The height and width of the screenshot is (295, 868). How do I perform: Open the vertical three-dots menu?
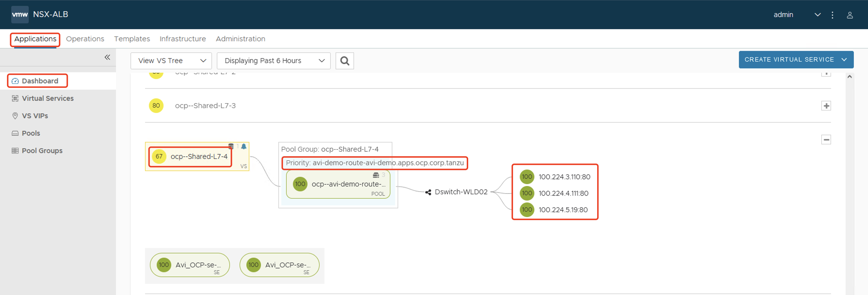pos(832,15)
